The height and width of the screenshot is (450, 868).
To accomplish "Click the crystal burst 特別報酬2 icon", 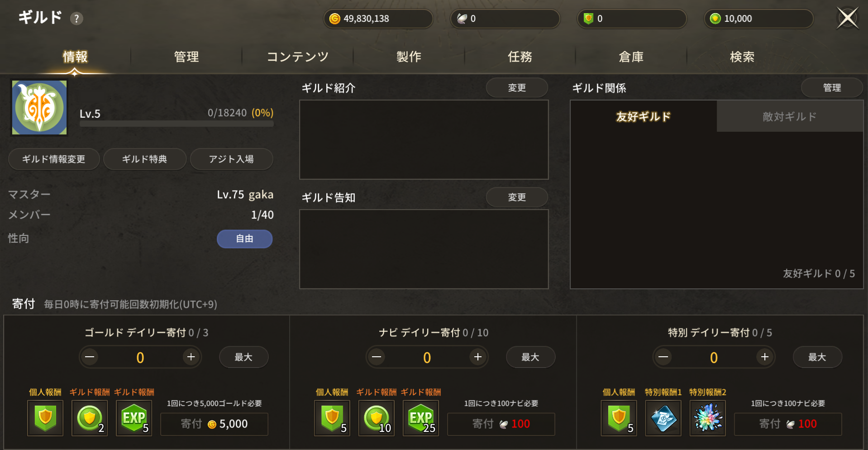I will (x=708, y=418).
